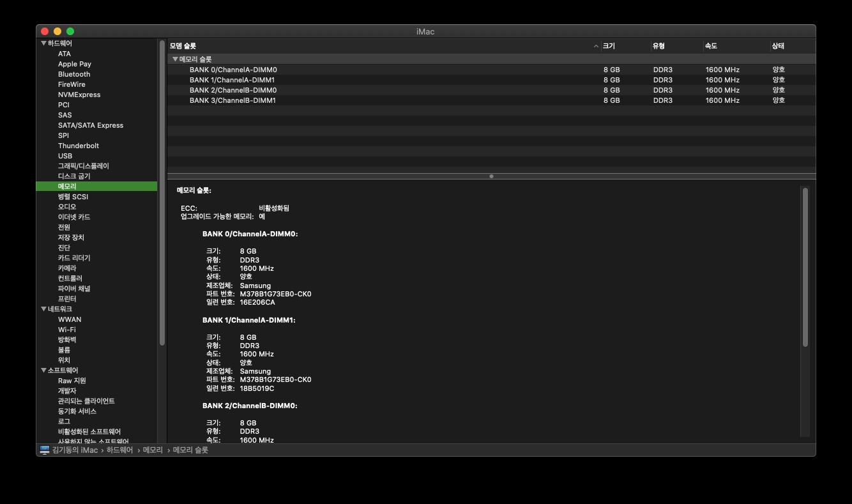Collapse the 네트워크 section in sidebar
The image size is (852, 504).
pyautogui.click(x=43, y=309)
